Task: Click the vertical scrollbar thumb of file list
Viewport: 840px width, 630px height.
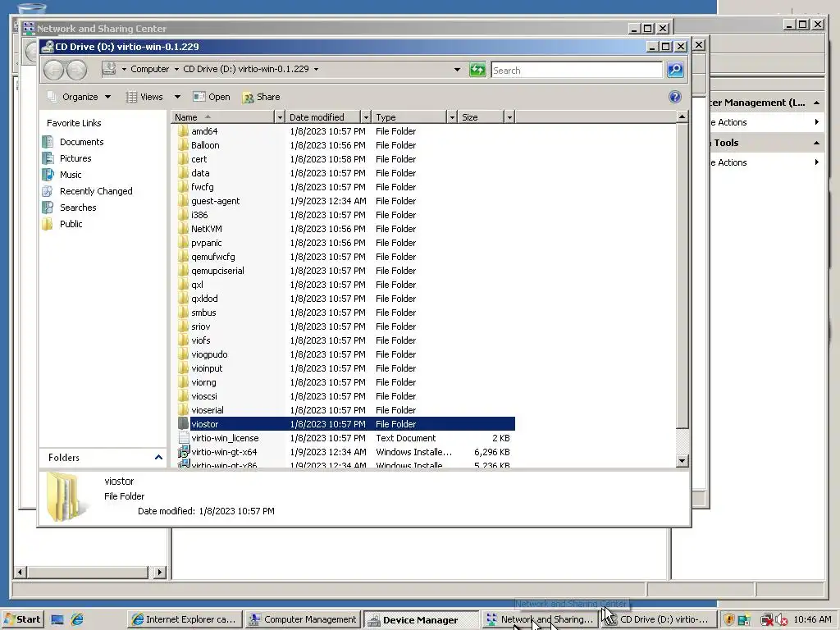Action: click(x=682, y=276)
